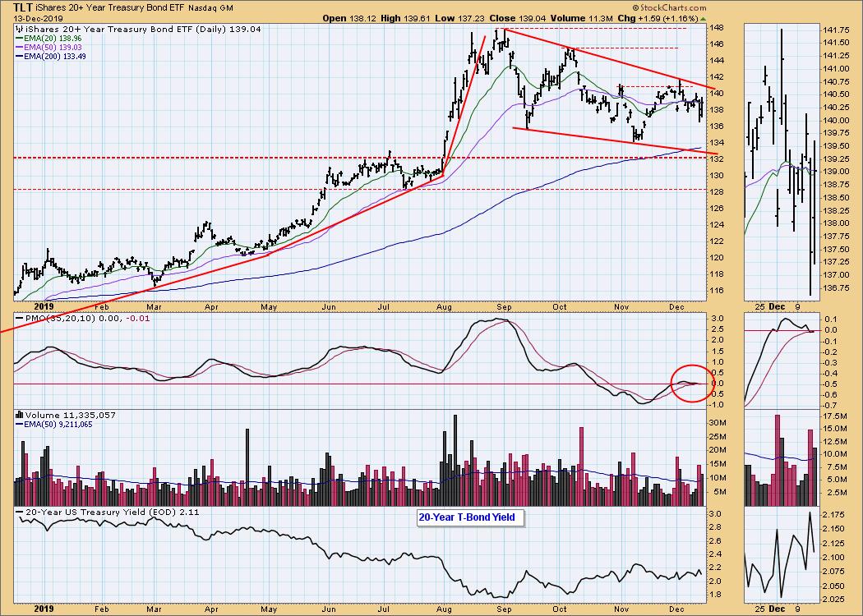Screen dimensions: 863x616
Task: Click the TLT ticker symbol
Action: [25, 7]
